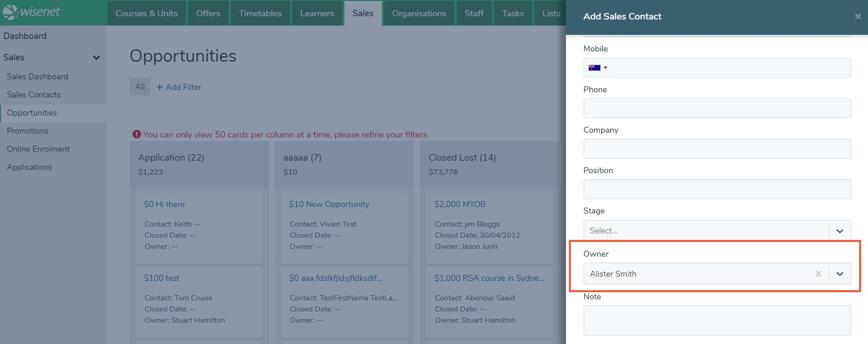
Task: Click the Add Filter plus link
Action: click(179, 87)
